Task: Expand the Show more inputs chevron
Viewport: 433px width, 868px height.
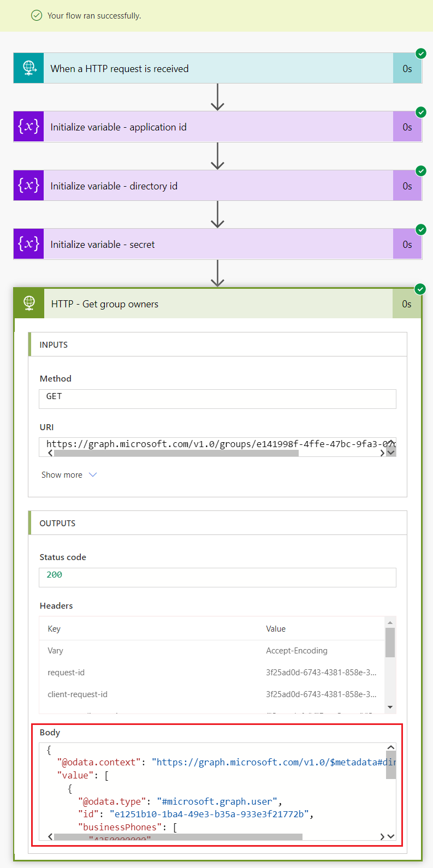Action: click(93, 475)
